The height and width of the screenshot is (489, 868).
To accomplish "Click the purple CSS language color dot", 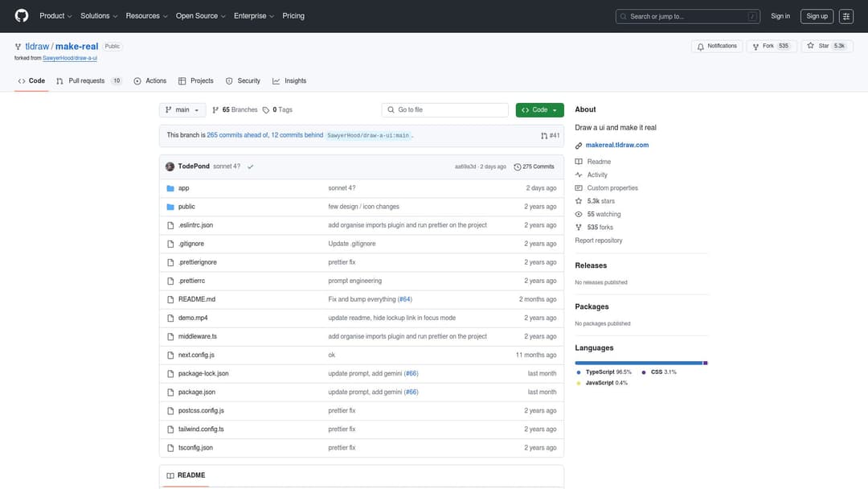I will [x=643, y=372].
